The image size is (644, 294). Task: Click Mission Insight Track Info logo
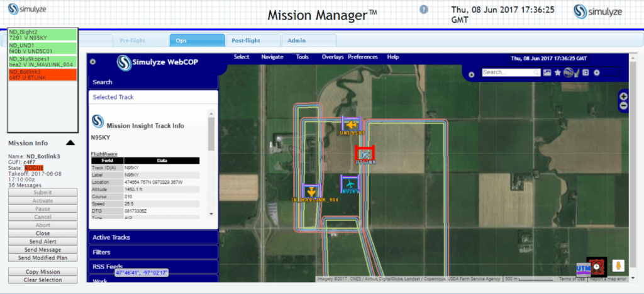pos(97,121)
